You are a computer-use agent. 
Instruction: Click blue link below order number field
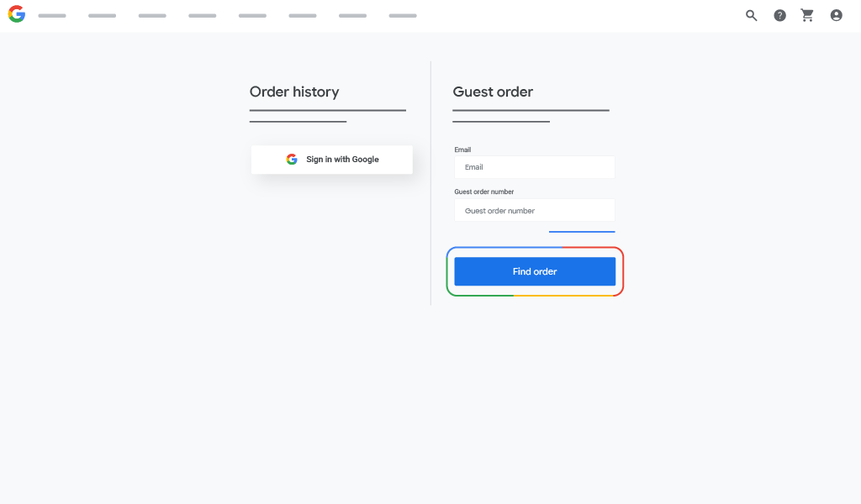coord(582,231)
